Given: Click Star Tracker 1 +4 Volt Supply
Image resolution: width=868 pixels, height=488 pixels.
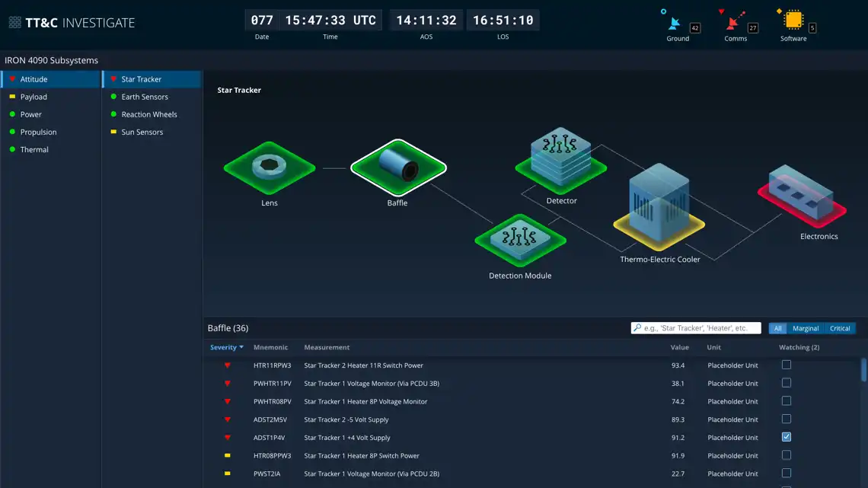Looking at the screenshot, I should click(x=347, y=438).
